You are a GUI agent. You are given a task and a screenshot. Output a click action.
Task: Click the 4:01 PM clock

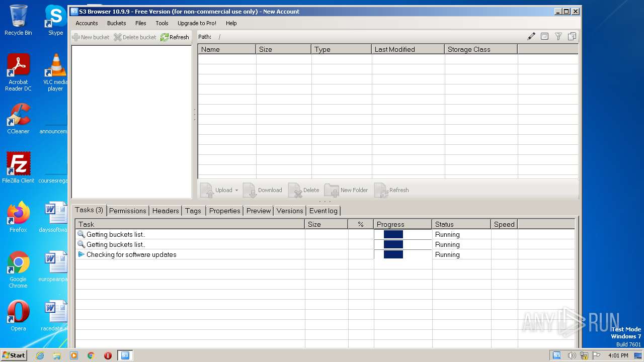coord(618,355)
